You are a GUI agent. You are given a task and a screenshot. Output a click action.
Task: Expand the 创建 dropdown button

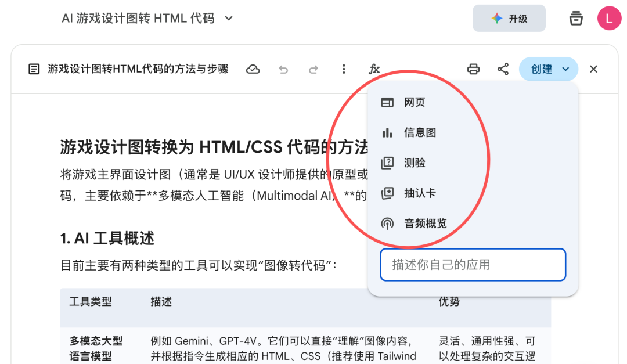549,69
